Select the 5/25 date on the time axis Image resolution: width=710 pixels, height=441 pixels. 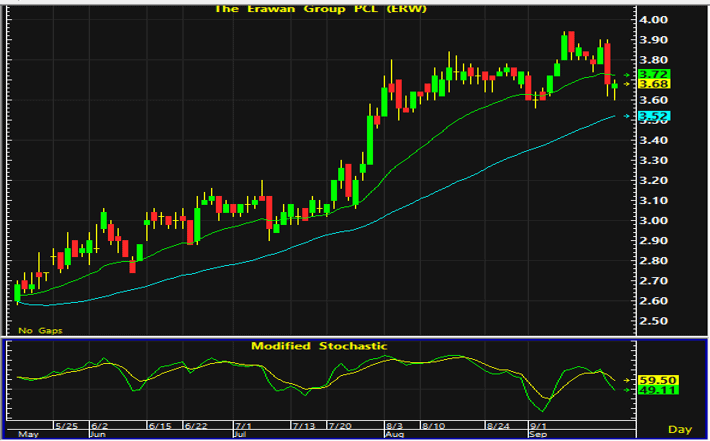66,426
